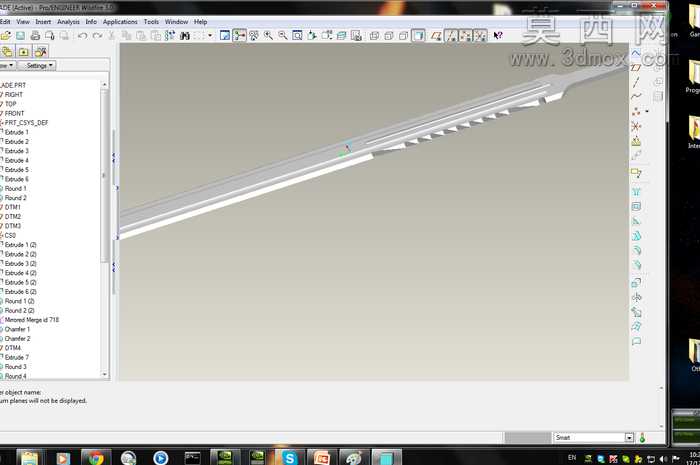Save the model with the diskette icon
The height and width of the screenshot is (465, 700).
21,36
